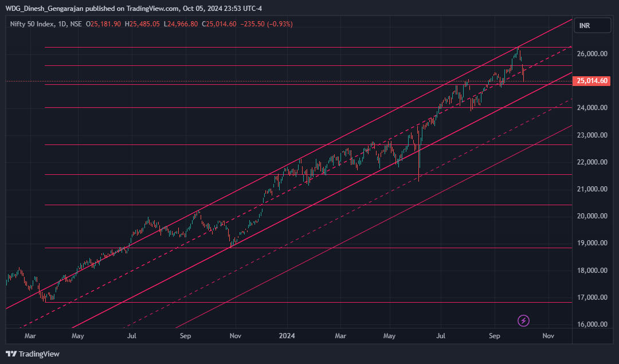619x364 pixels.
Task: Click the published header text at top
Action: [134, 8]
